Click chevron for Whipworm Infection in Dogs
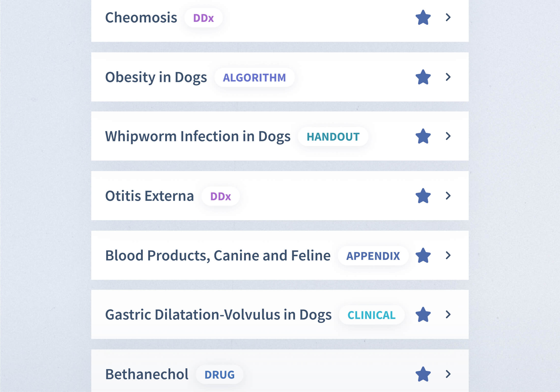The width and height of the screenshot is (560, 392). [448, 136]
